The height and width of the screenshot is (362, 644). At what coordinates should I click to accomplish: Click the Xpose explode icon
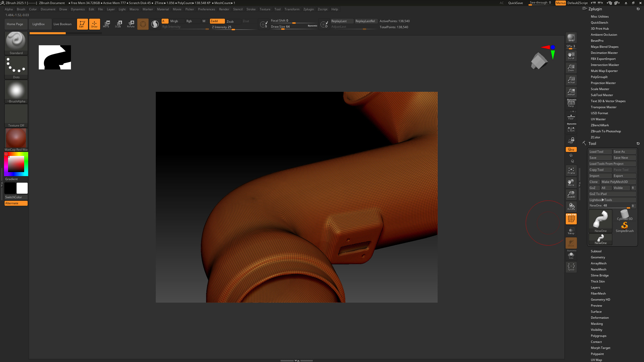click(x=571, y=267)
